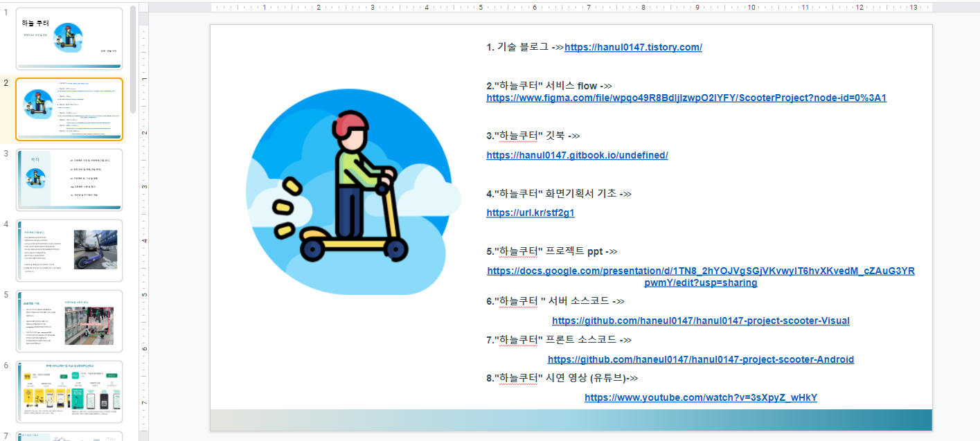The image size is (980, 441).
Task: Open the project-scooter-Visual GitHub link
Action: [x=701, y=321]
